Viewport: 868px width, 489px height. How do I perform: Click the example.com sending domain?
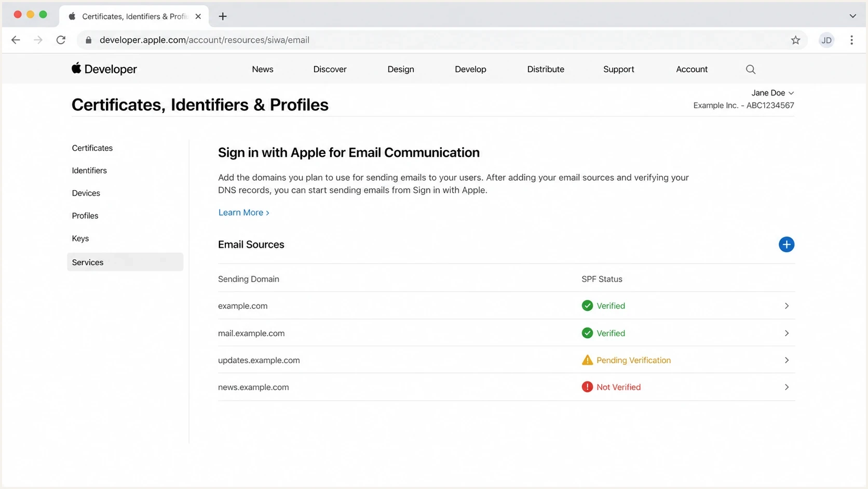coord(243,306)
